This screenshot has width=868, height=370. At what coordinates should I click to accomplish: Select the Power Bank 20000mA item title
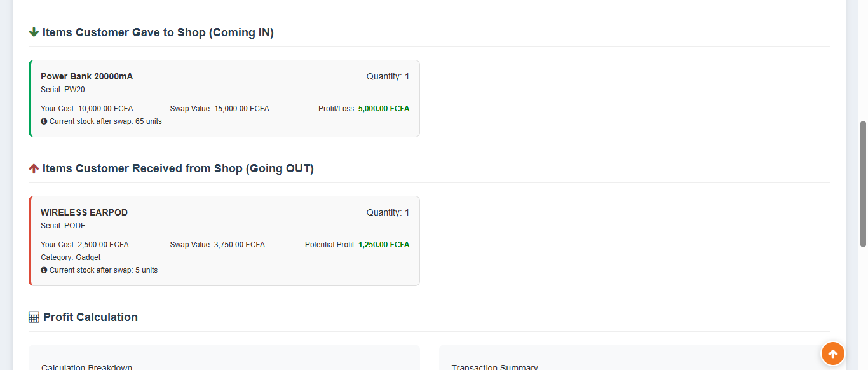(87, 76)
